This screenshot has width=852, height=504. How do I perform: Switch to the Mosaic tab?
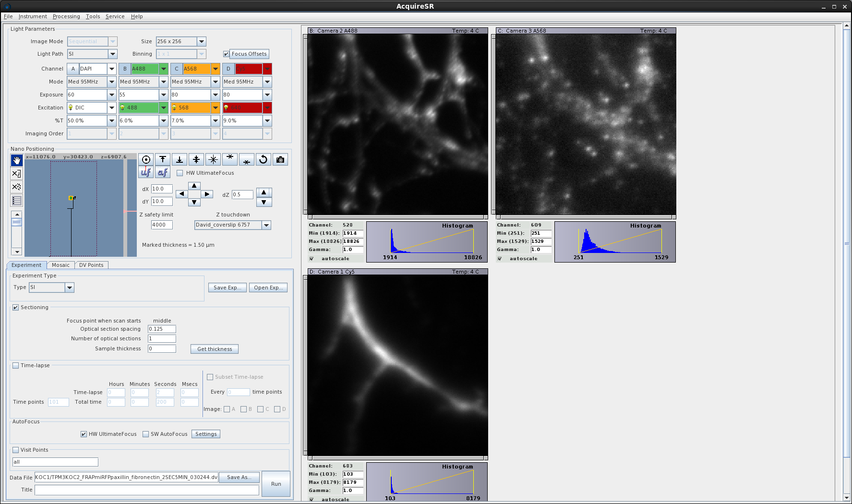[60, 265]
